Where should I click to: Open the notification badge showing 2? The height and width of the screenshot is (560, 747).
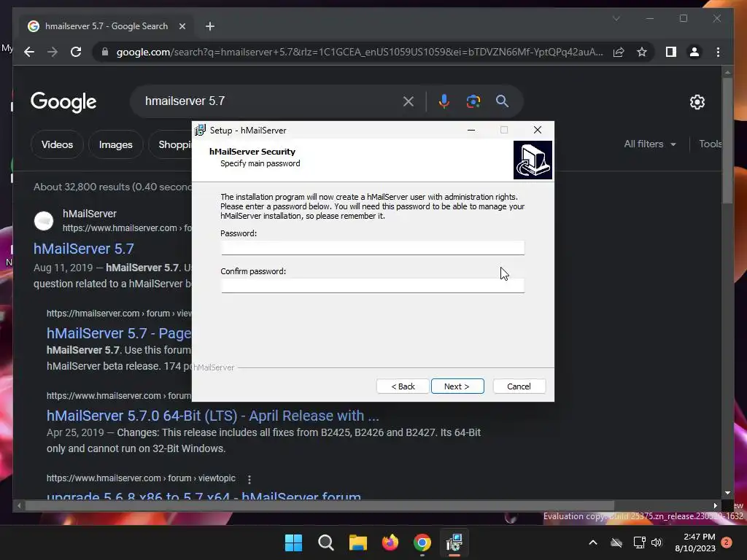pyautogui.click(x=727, y=542)
